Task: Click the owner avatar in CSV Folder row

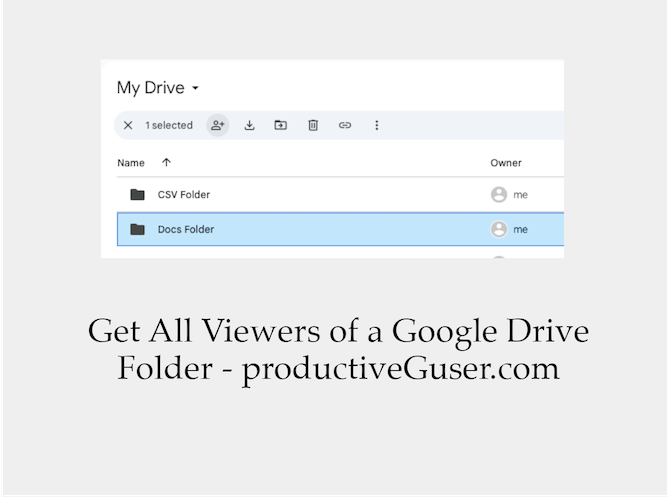Action: [499, 194]
